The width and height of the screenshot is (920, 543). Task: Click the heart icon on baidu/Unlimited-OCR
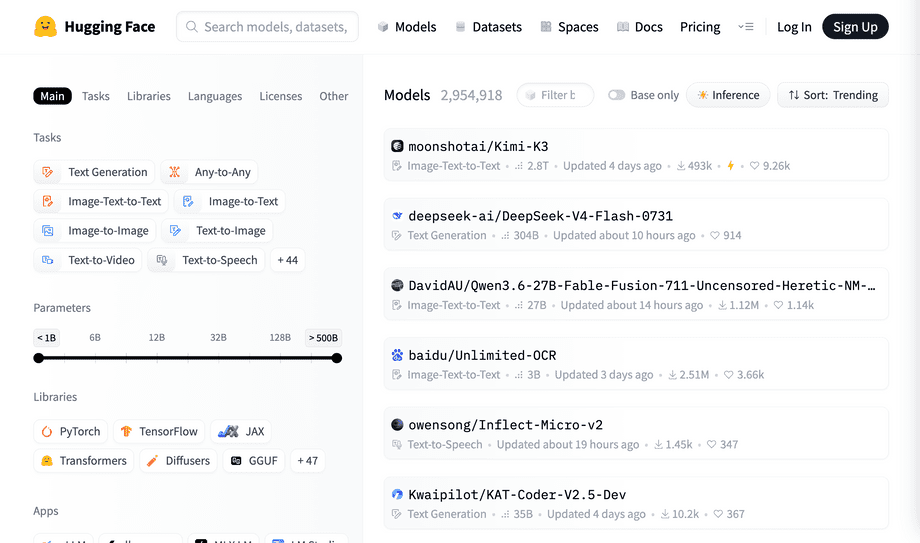tap(728, 375)
